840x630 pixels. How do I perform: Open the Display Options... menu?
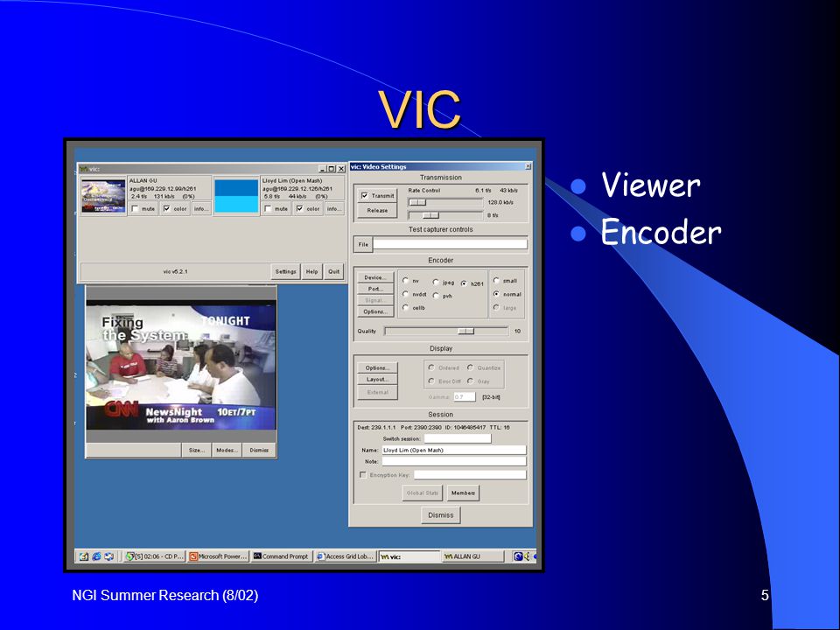377,368
